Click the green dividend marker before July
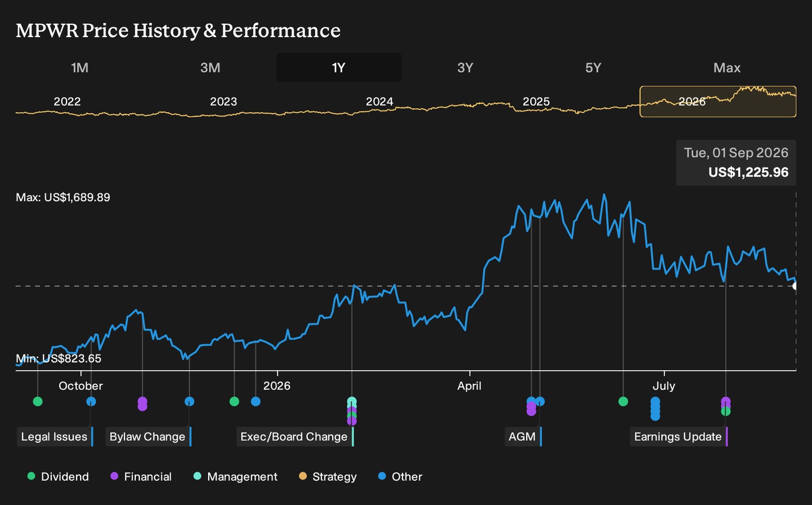 click(x=623, y=401)
